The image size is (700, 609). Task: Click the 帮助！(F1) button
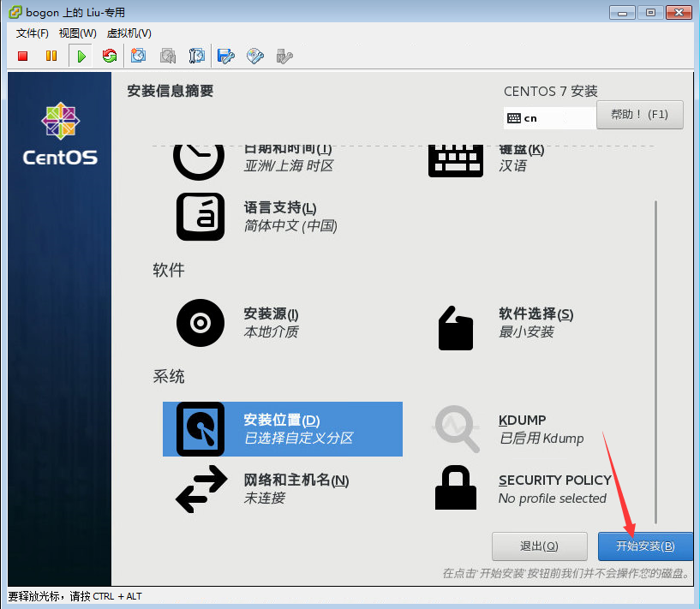(x=640, y=115)
